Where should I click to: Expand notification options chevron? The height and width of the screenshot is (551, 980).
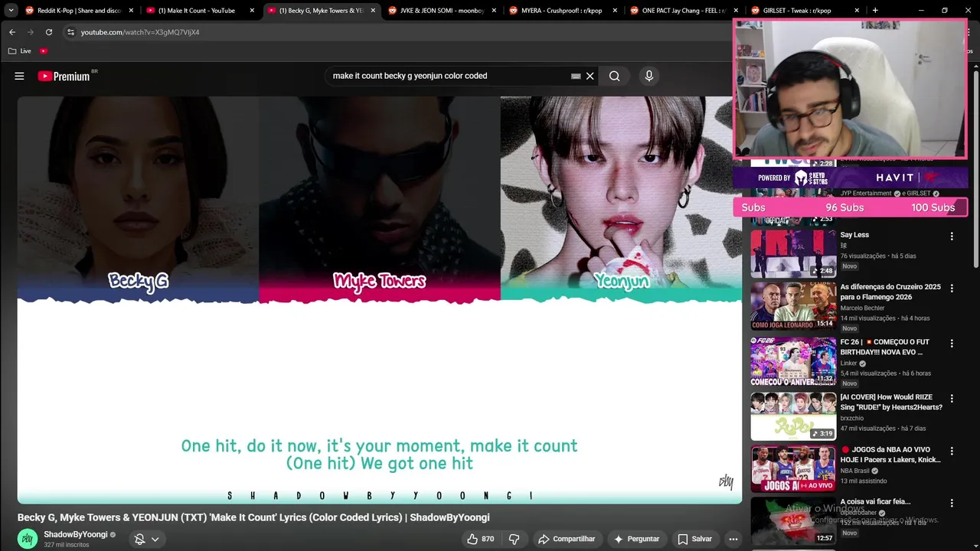[x=155, y=539]
